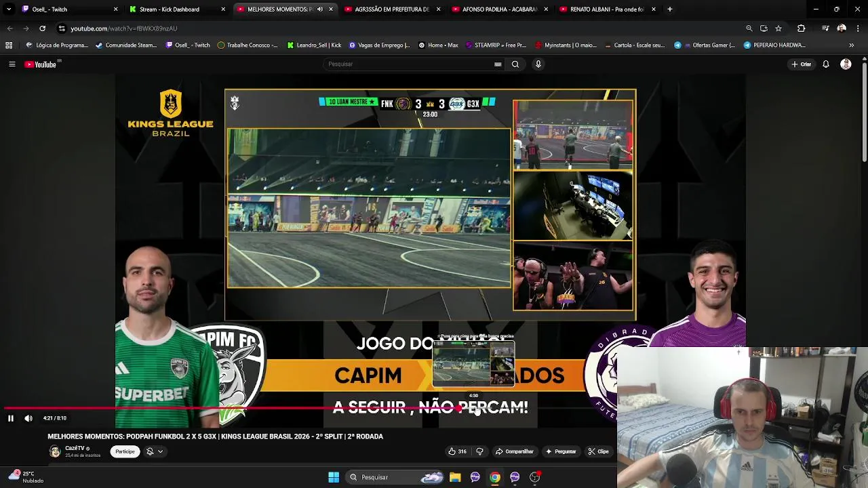Open the CazéTV channel name
The height and width of the screenshot is (488, 868).
click(x=75, y=449)
